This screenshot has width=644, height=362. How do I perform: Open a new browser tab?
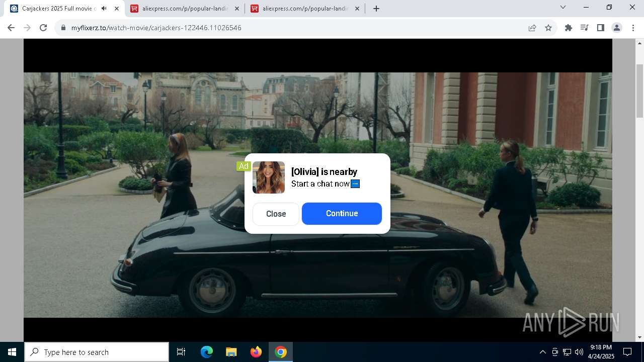pos(376,9)
